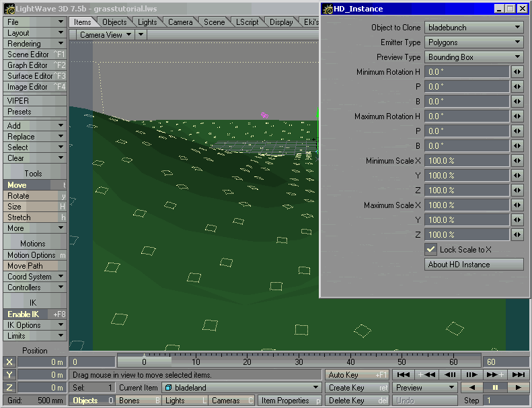Click arrows beside Maximum Rotation H field

coord(517,116)
